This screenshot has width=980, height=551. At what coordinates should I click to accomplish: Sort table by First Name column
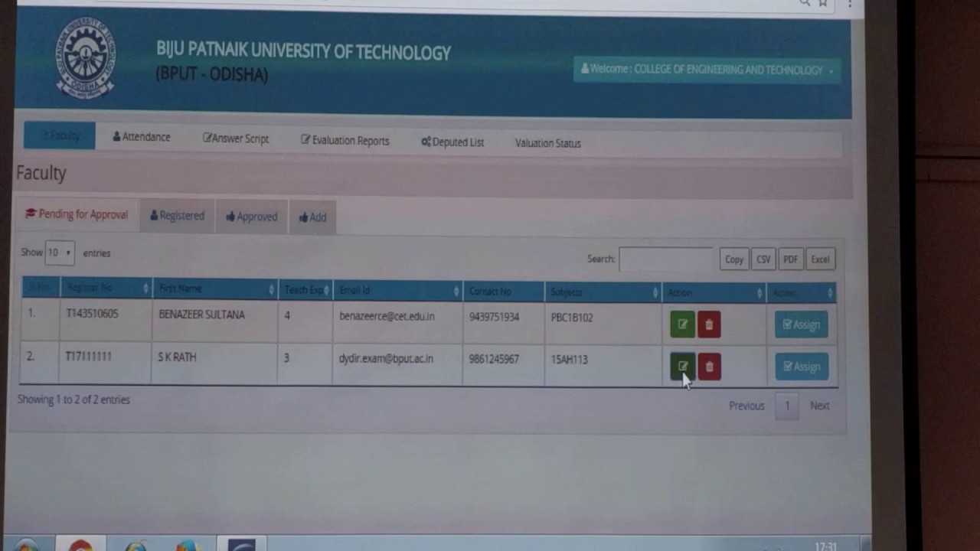215,289
